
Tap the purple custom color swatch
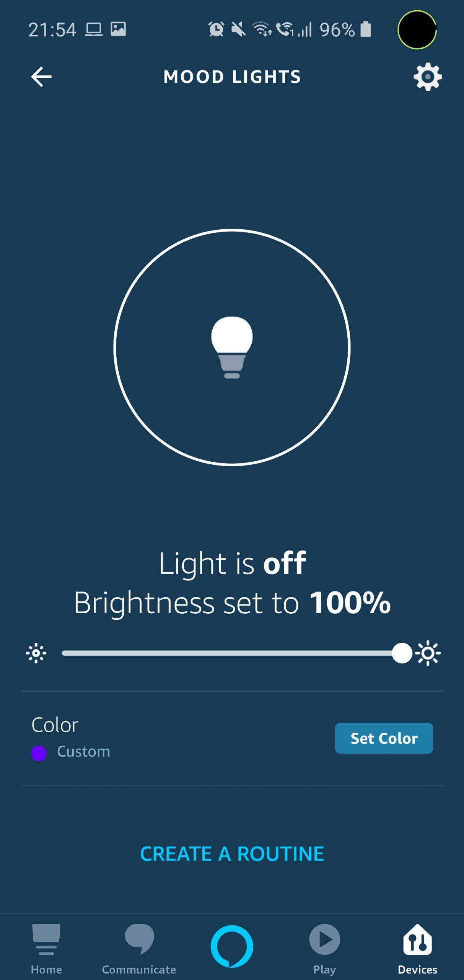click(39, 753)
